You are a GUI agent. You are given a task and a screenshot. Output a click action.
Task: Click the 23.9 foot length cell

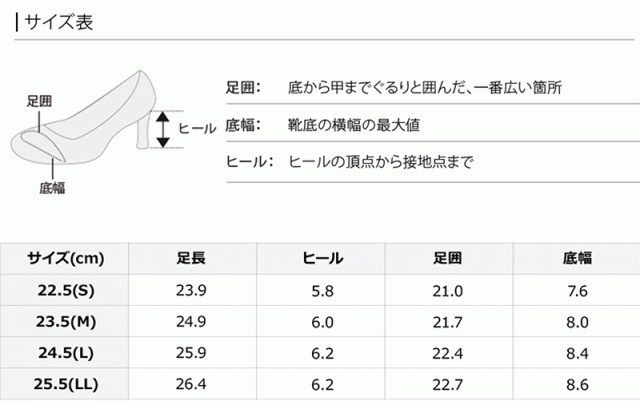click(191, 290)
